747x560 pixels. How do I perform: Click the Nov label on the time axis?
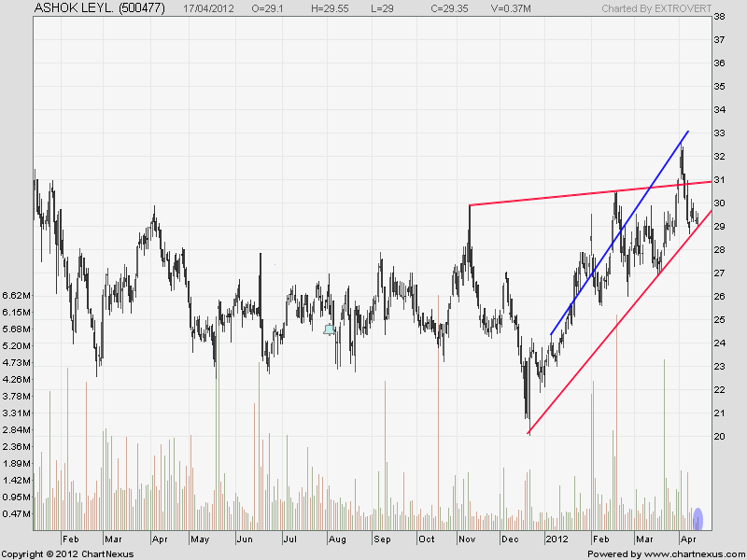[x=467, y=539]
